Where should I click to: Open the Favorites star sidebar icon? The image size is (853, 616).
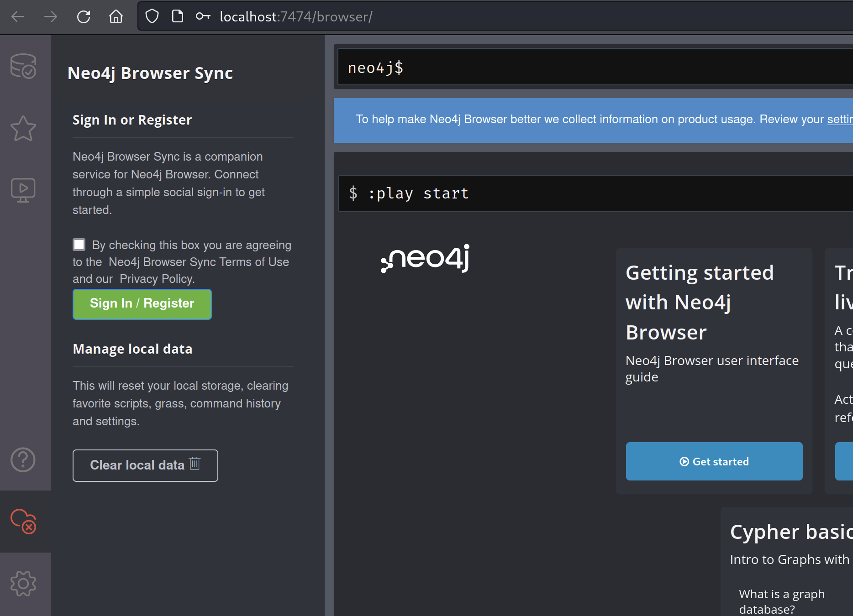[x=23, y=128]
